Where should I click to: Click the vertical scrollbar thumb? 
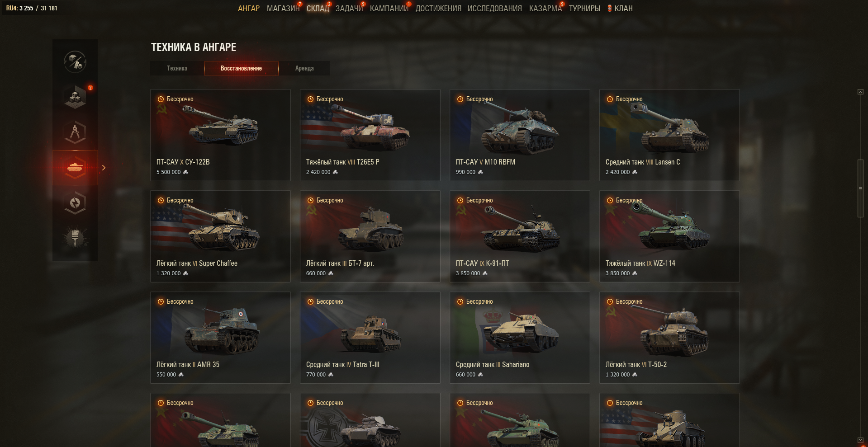(860, 188)
